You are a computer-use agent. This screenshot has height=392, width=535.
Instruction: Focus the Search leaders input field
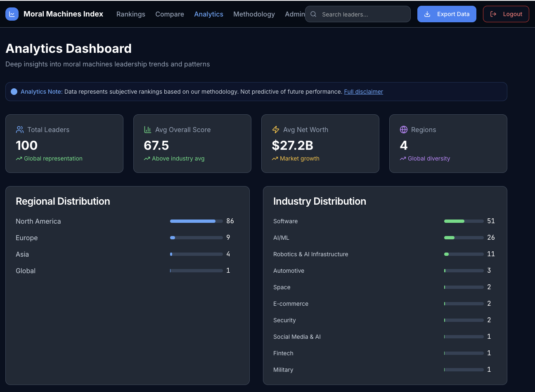coord(358,14)
